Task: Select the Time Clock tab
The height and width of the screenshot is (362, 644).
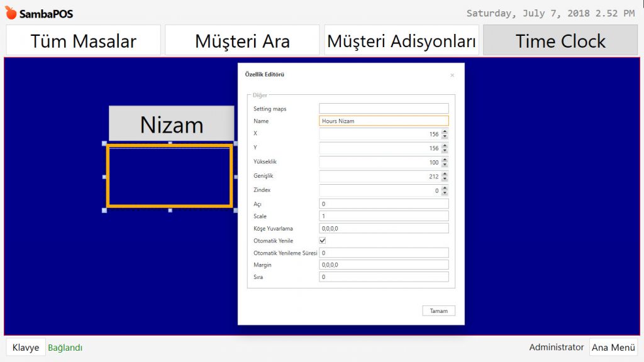Action: (x=560, y=41)
